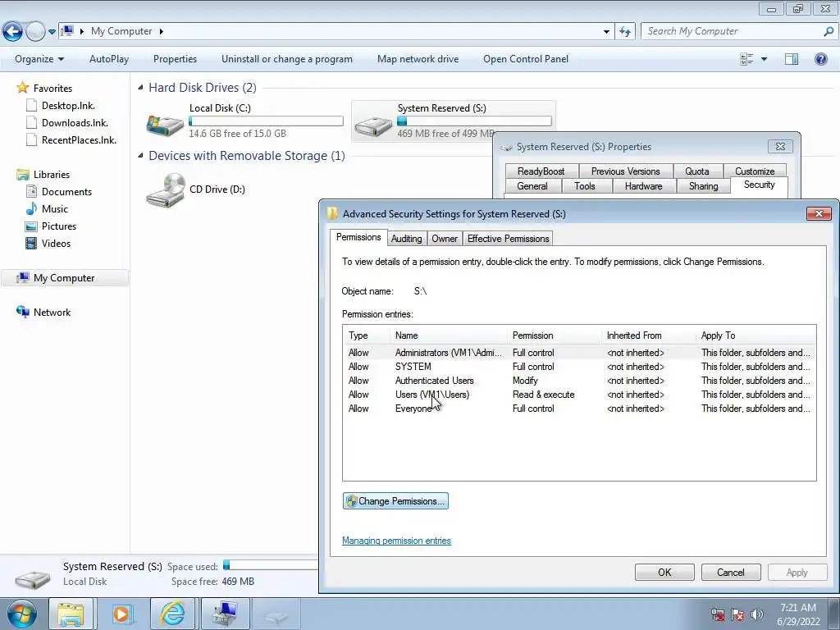Image resolution: width=840 pixels, height=630 pixels.
Task: Open the Organize dropdown menu
Action: [x=39, y=59]
